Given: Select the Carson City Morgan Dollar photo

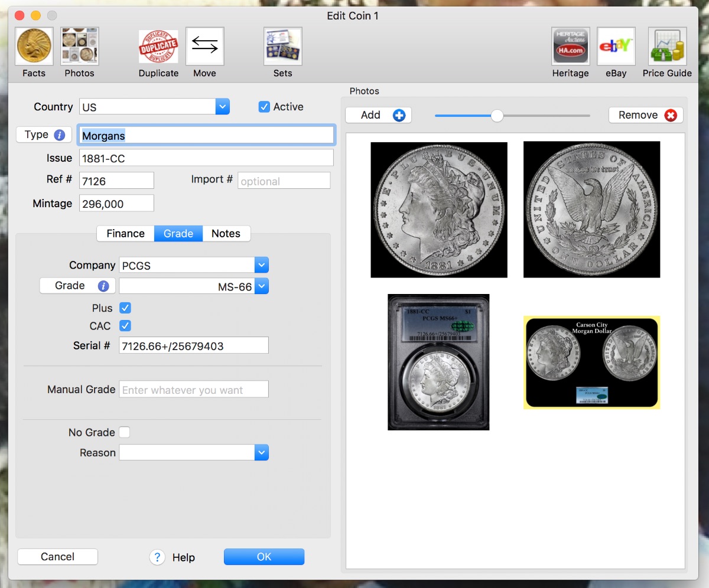Looking at the screenshot, I should pos(591,362).
